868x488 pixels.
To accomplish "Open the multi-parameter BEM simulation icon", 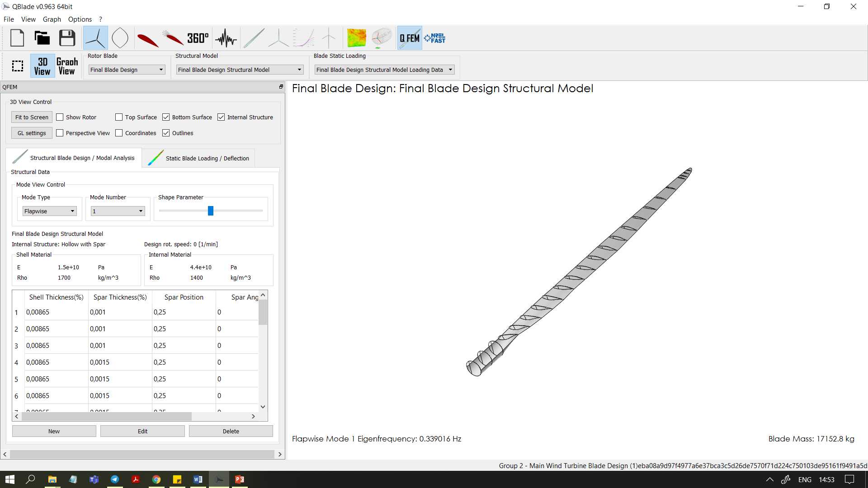I will (x=304, y=38).
